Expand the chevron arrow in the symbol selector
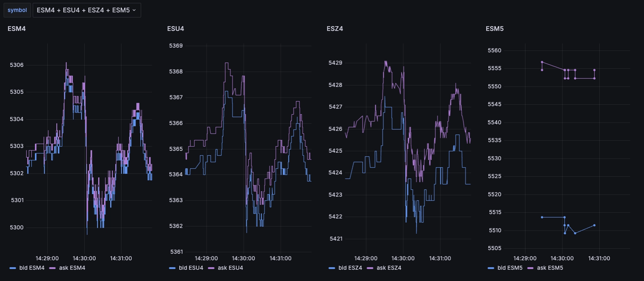 coord(134,10)
